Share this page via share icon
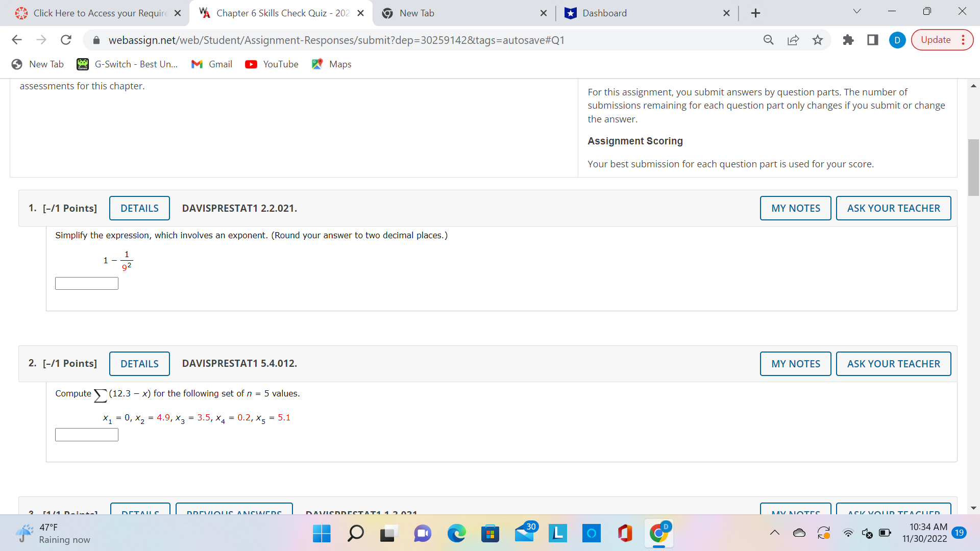The height and width of the screenshot is (551, 980). coord(793,40)
